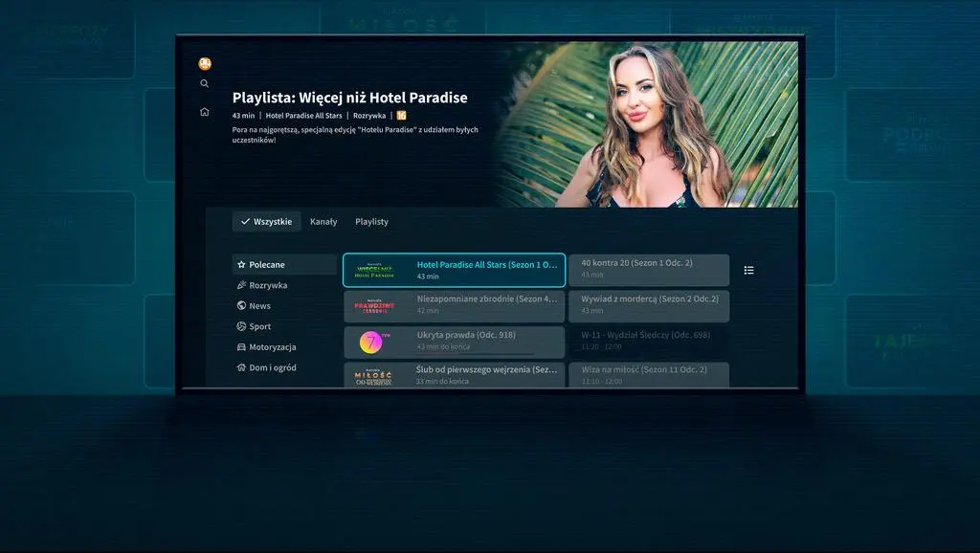Open the profile avatar icon
The image size is (980, 553).
click(x=205, y=64)
